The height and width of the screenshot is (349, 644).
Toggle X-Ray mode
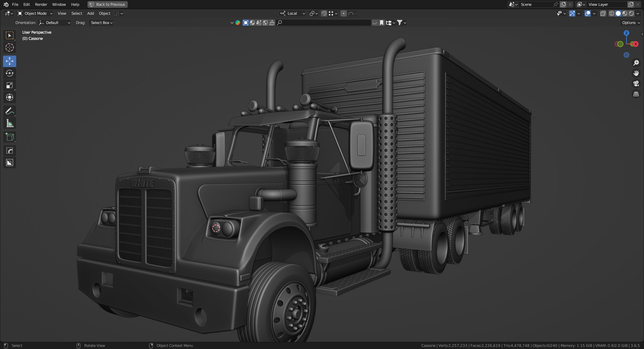pyautogui.click(x=603, y=13)
